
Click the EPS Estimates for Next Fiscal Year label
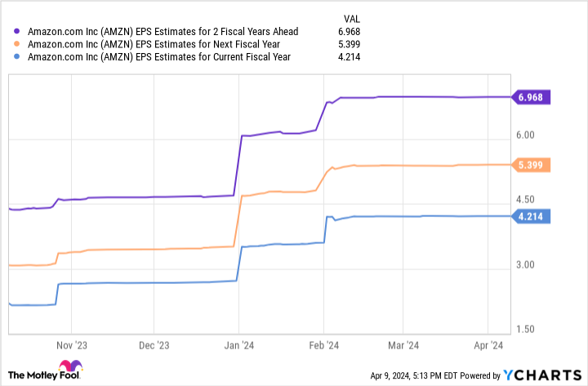point(154,44)
